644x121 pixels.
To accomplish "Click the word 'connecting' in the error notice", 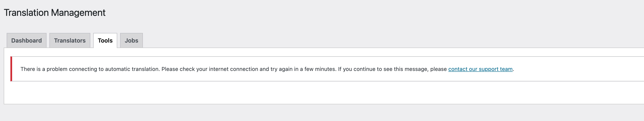I will pos(83,69).
